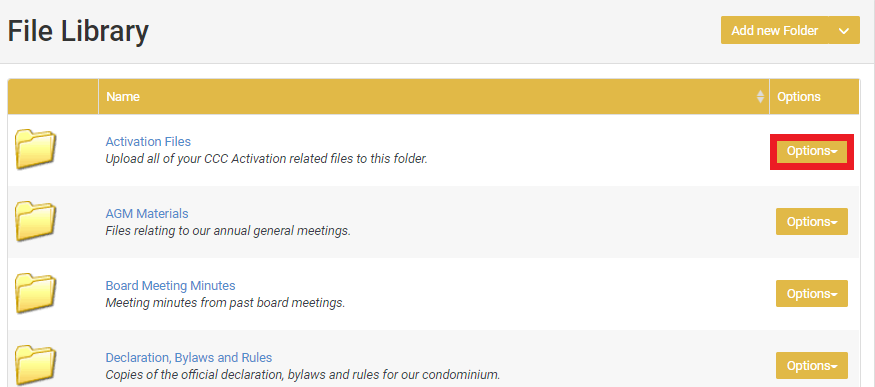The width and height of the screenshot is (875, 387).
Task: Expand Options menu for Board Meeting Minutes
Action: (x=812, y=294)
